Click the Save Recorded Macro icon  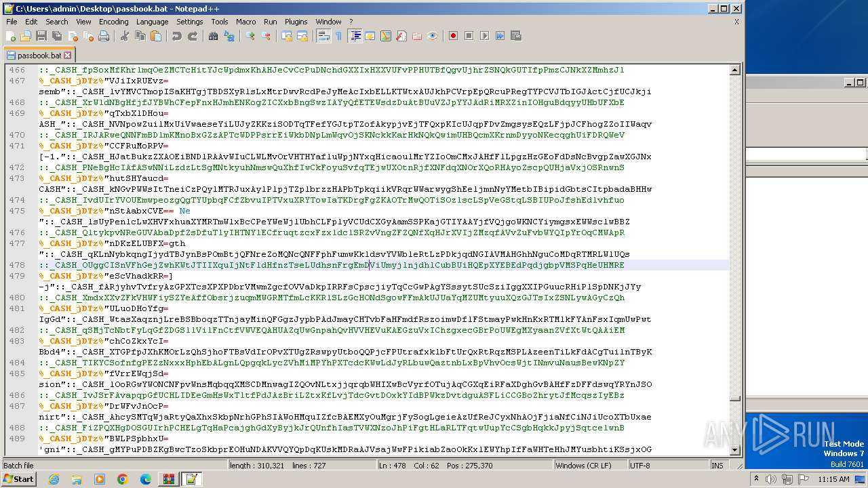[x=516, y=36]
